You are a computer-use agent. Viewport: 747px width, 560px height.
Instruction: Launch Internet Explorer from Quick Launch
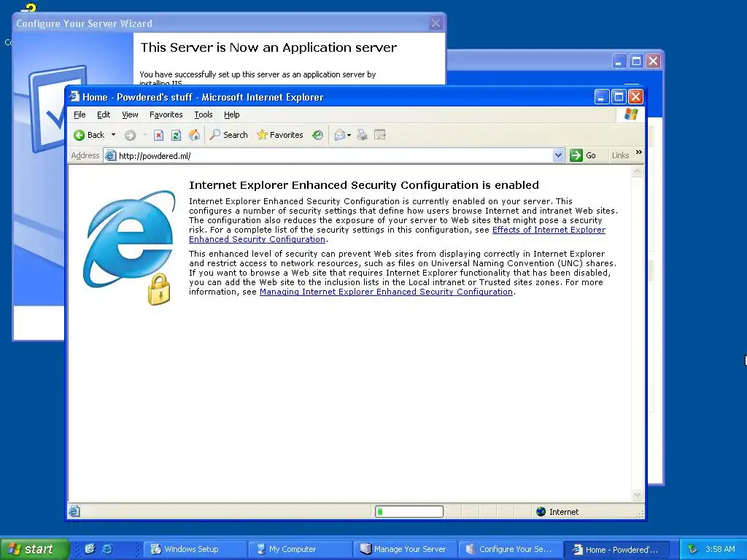tap(107, 549)
